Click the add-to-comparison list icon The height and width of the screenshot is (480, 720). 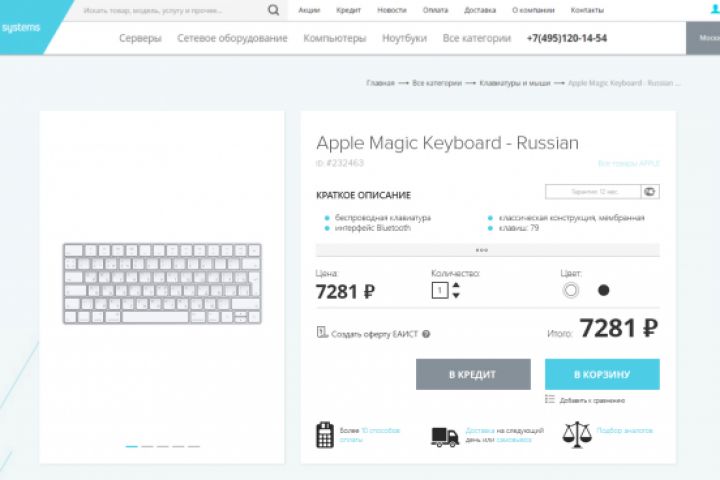(x=550, y=399)
